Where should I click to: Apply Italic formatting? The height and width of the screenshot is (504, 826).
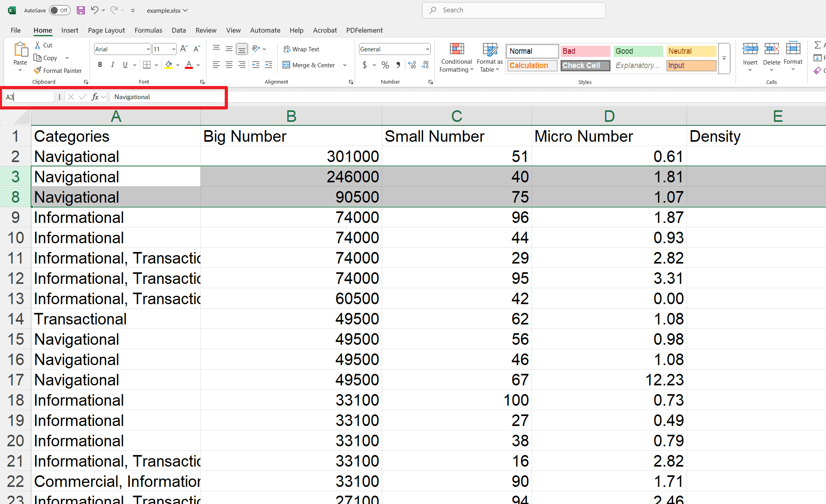point(113,64)
